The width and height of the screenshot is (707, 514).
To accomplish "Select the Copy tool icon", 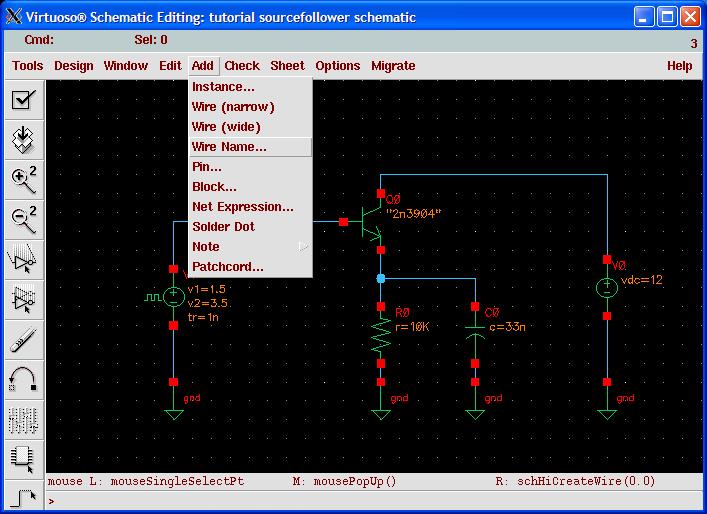I will 24,299.
